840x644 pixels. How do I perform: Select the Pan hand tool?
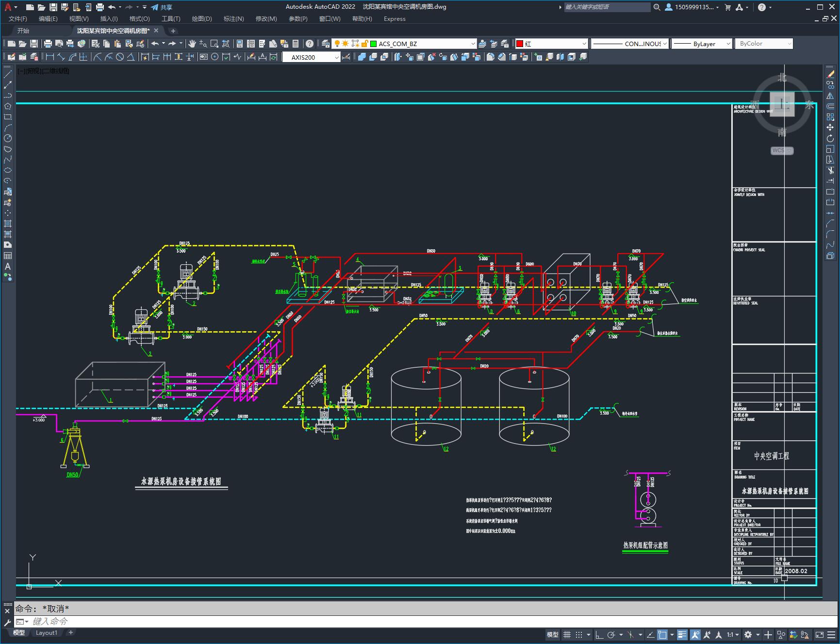point(192,44)
